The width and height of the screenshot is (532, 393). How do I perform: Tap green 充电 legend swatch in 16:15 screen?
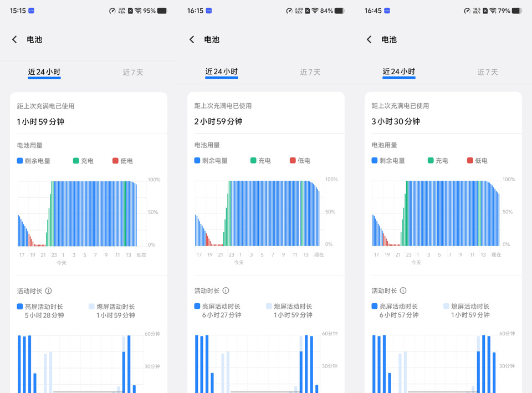(x=253, y=160)
